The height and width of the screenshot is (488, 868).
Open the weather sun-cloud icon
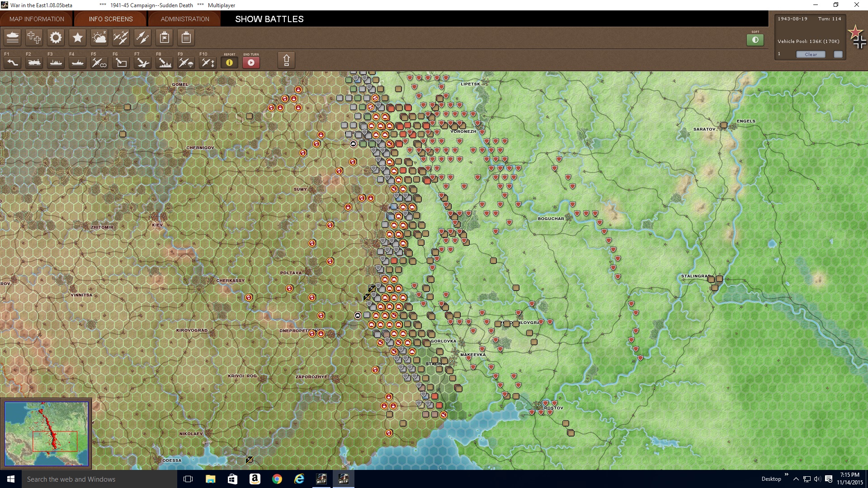pos(99,38)
